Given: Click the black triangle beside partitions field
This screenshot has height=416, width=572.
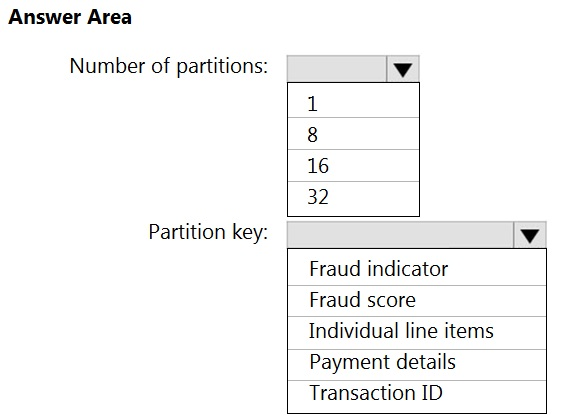Looking at the screenshot, I should [403, 70].
